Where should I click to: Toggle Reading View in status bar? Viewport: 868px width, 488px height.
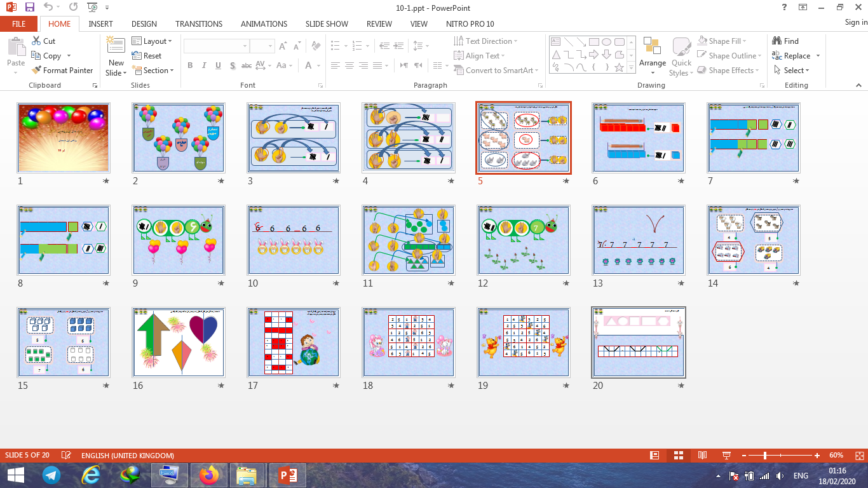(702, 456)
